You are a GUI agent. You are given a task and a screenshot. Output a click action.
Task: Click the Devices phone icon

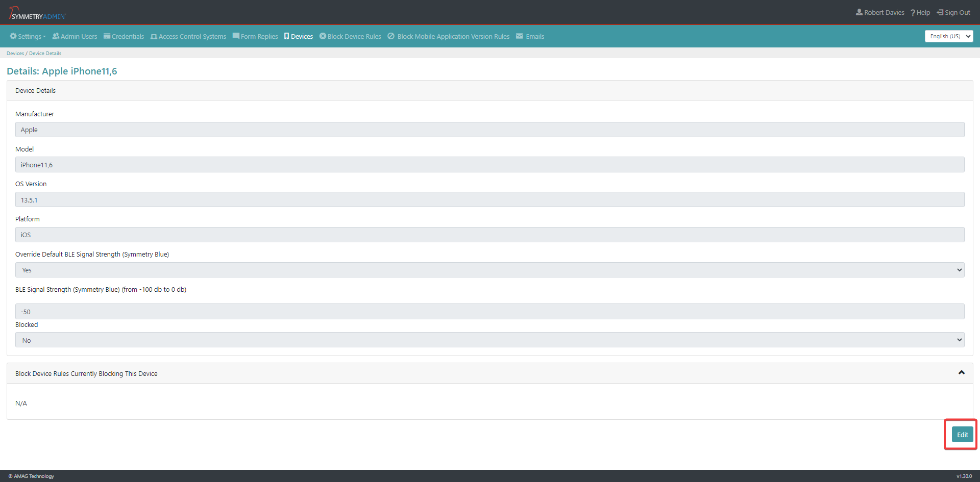pos(287,36)
